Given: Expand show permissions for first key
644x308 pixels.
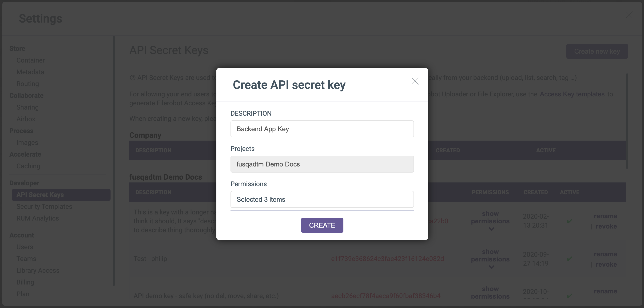Looking at the screenshot, I should point(490,221).
